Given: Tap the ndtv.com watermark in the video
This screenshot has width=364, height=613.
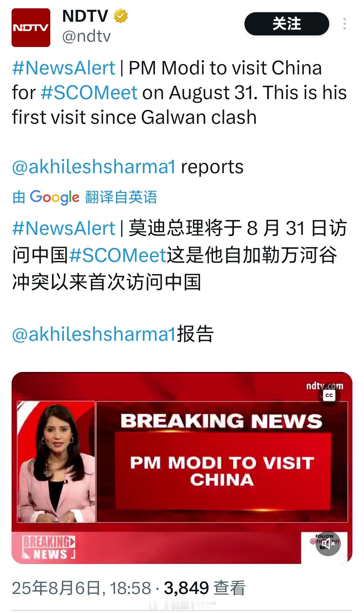Looking at the screenshot, I should point(324,386).
